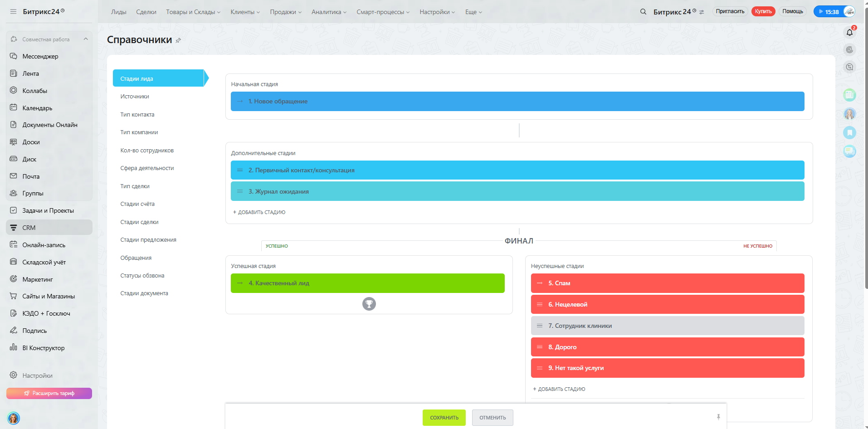The image size is (868, 429).
Task: Open the search magnifier in the top bar
Action: click(643, 12)
